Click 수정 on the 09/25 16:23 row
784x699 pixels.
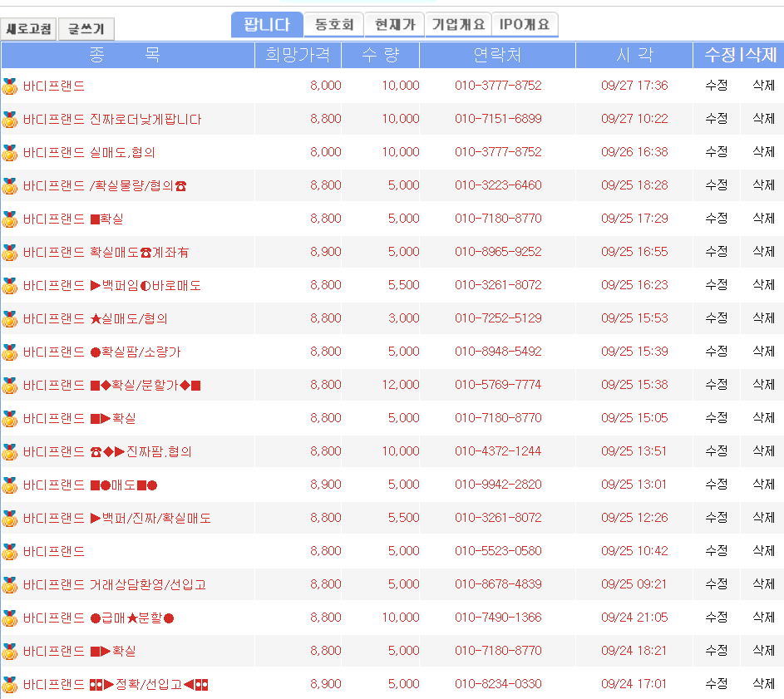(716, 285)
